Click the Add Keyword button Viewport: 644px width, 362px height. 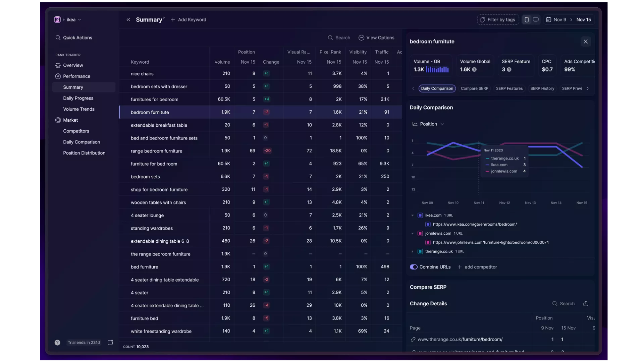[x=189, y=20]
